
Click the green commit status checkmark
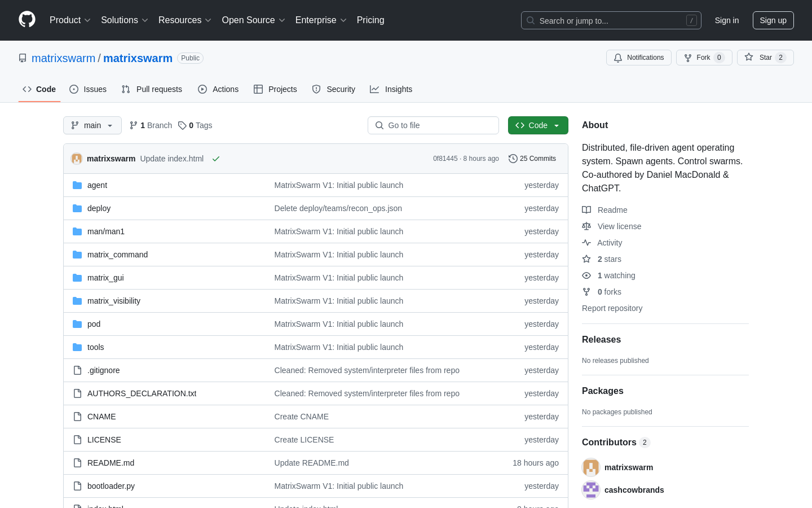pos(216,159)
